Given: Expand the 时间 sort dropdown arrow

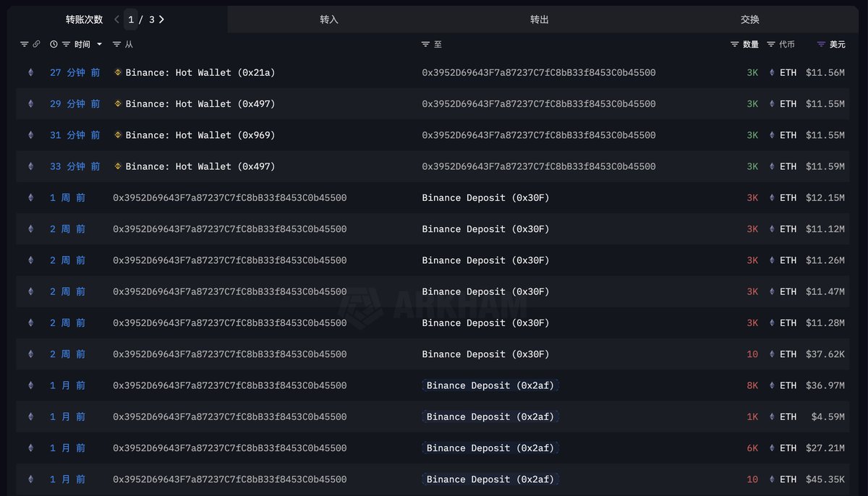Looking at the screenshot, I should (100, 45).
